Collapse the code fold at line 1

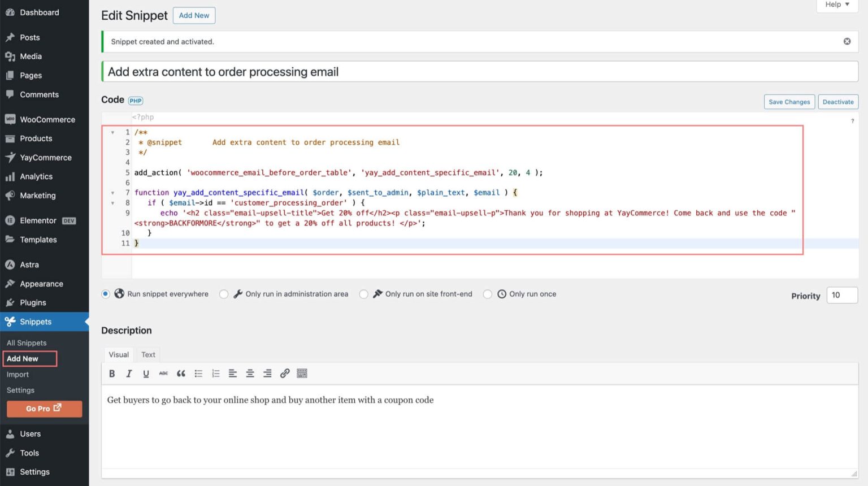click(x=112, y=132)
